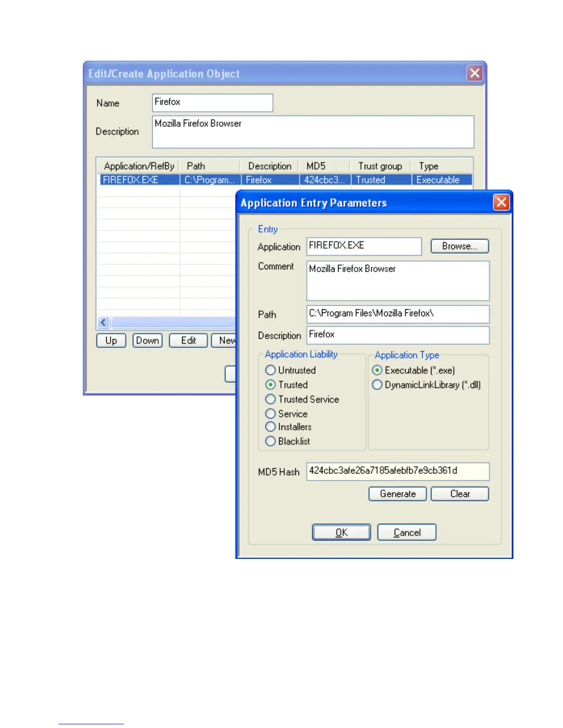Click the Name field in Edit/Create window
The width and height of the screenshot is (563, 728).
[x=213, y=102]
